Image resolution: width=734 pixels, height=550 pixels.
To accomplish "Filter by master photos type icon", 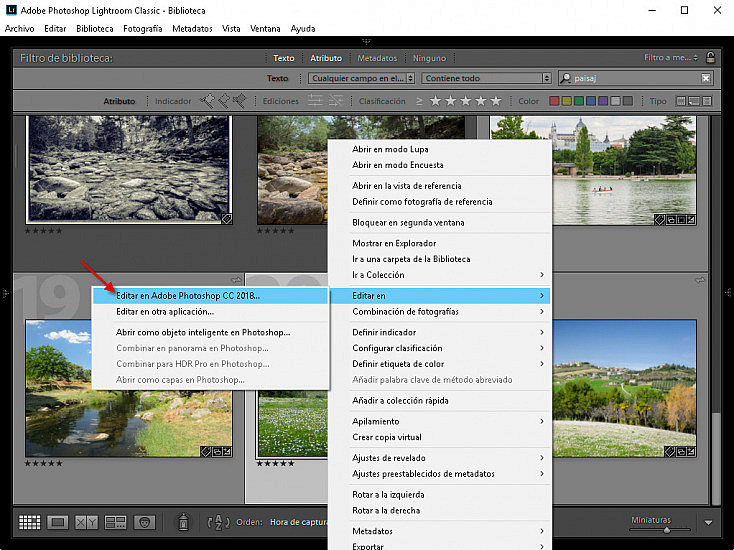I will (681, 101).
